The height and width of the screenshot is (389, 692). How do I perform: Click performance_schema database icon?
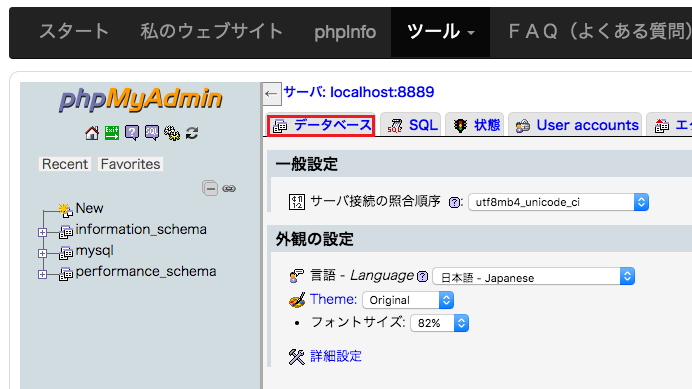(x=66, y=274)
